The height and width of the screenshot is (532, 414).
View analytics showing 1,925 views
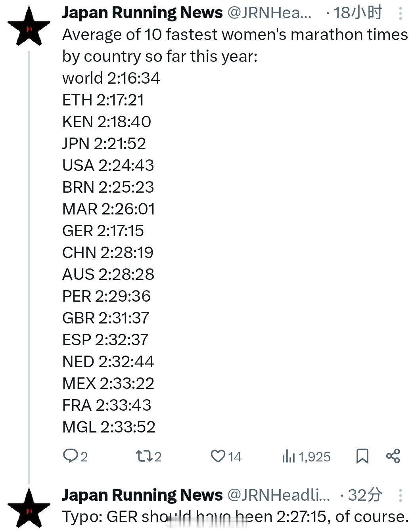pos(306,457)
